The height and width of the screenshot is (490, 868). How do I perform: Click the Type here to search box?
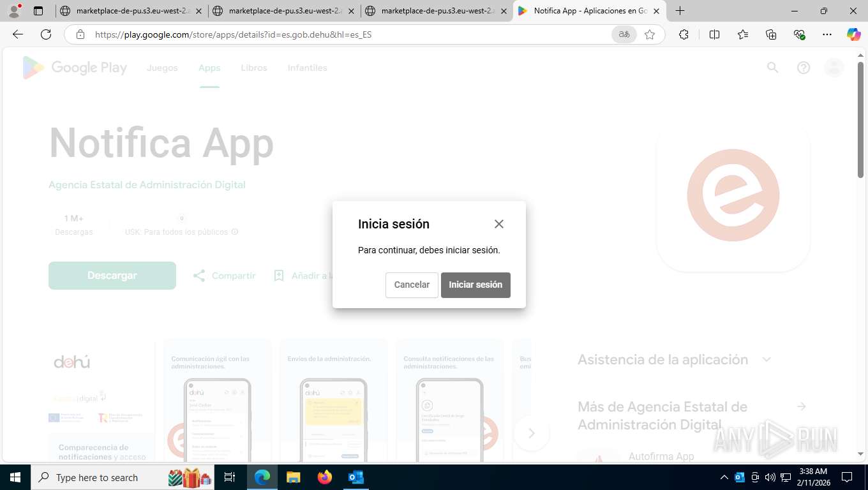coord(121,477)
